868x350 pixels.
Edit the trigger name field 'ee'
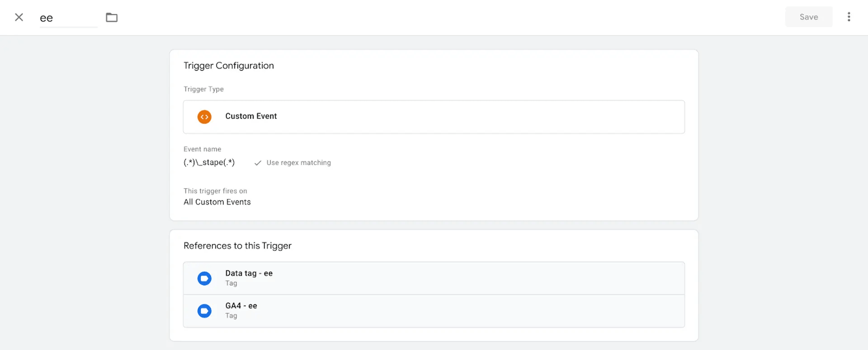[68, 18]
